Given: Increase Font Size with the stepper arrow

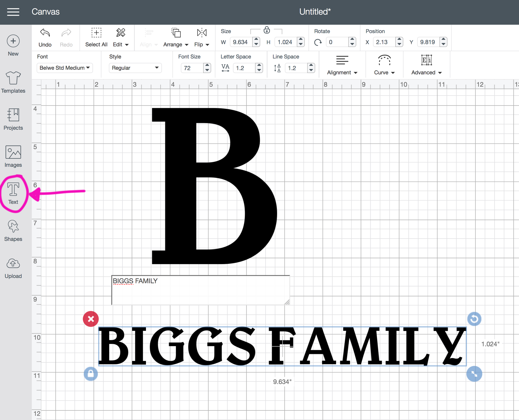Looking at the screenshot, I should pos(207,66).
